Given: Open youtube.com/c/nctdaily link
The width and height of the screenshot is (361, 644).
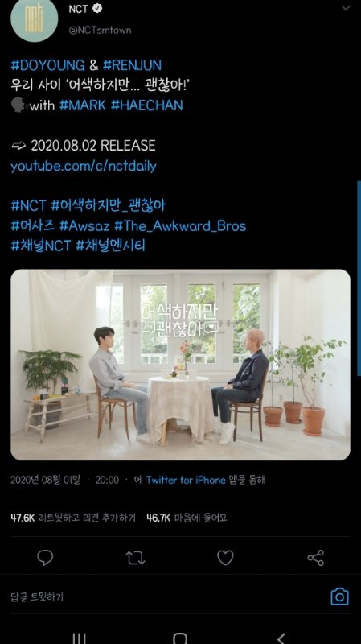Looking at the screenshot, I should point(84,167).
